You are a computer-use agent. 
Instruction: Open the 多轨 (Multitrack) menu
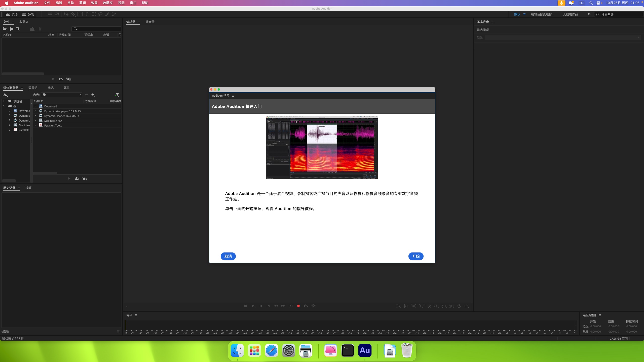click(x=71, y=3)
